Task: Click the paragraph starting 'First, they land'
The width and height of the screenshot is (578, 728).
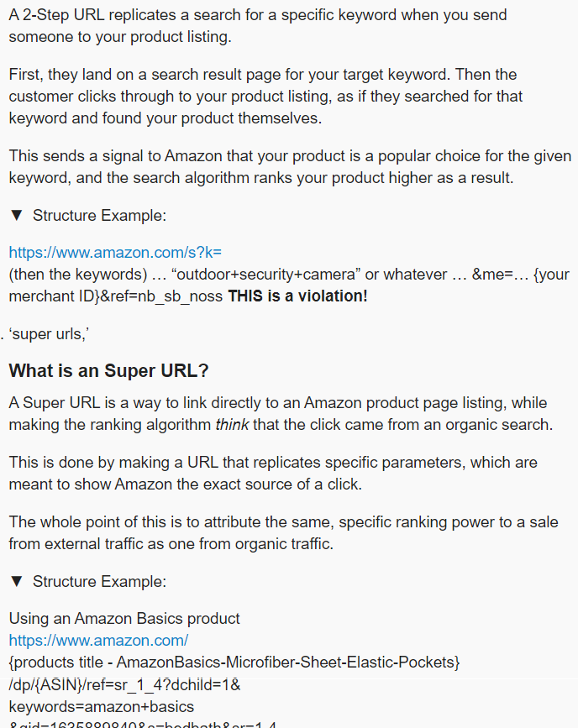Action: tap(265, 96)
